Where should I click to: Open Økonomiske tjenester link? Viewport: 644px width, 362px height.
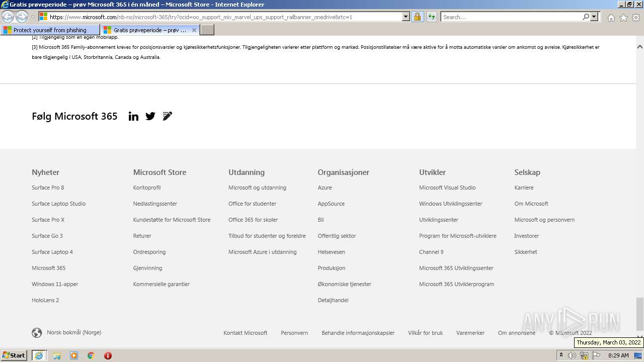[344, 284]
